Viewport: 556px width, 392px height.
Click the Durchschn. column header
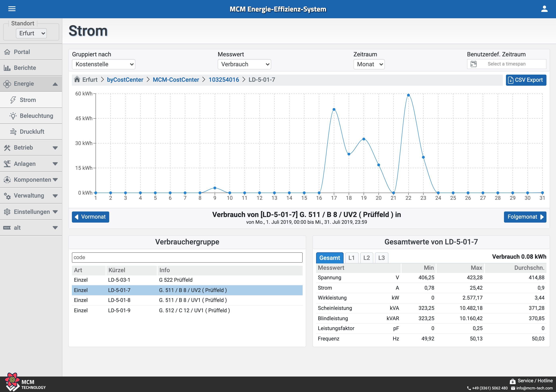[515, 268]
